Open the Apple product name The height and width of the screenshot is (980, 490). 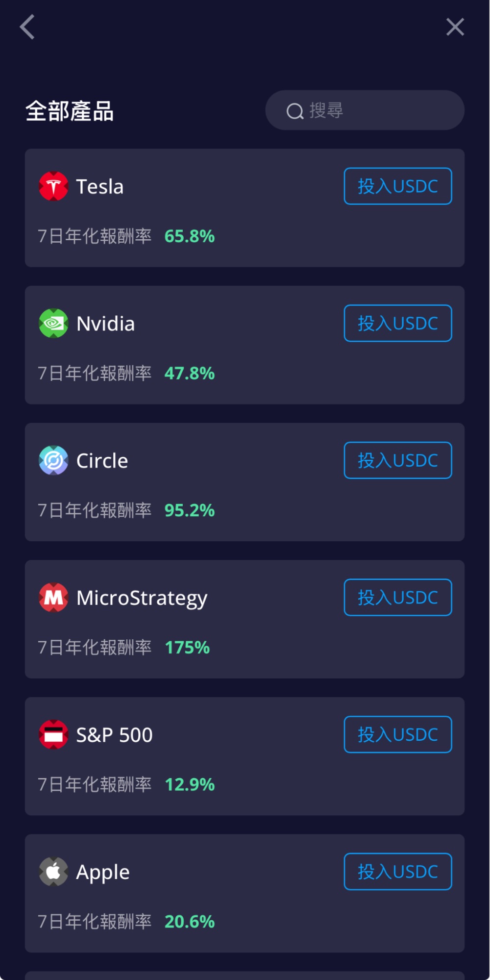point(103,873)
